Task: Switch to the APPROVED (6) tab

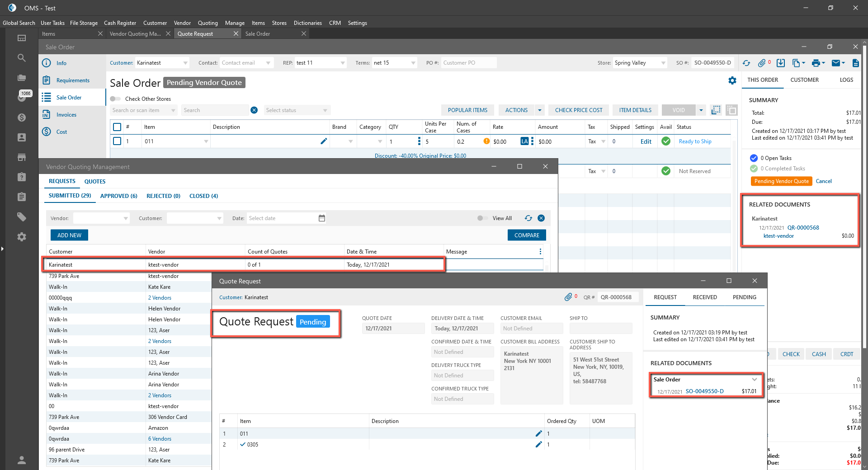Action: 118,196
